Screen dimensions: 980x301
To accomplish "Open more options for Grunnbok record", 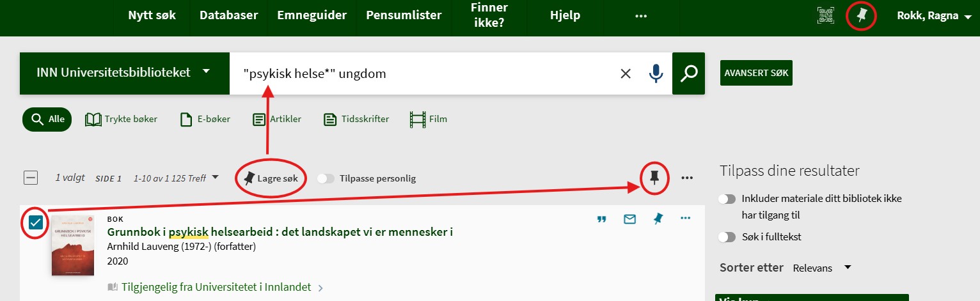I will tap(686, 219).
